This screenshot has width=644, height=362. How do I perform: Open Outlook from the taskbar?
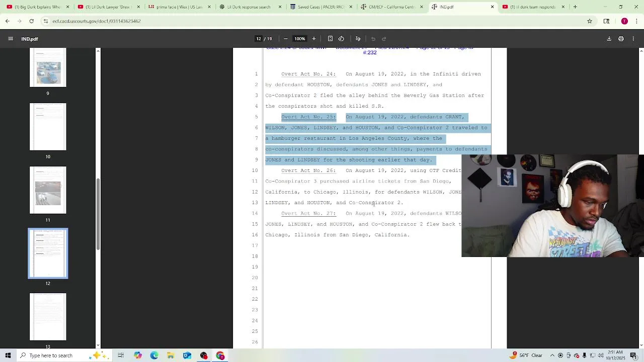[187, 355]
